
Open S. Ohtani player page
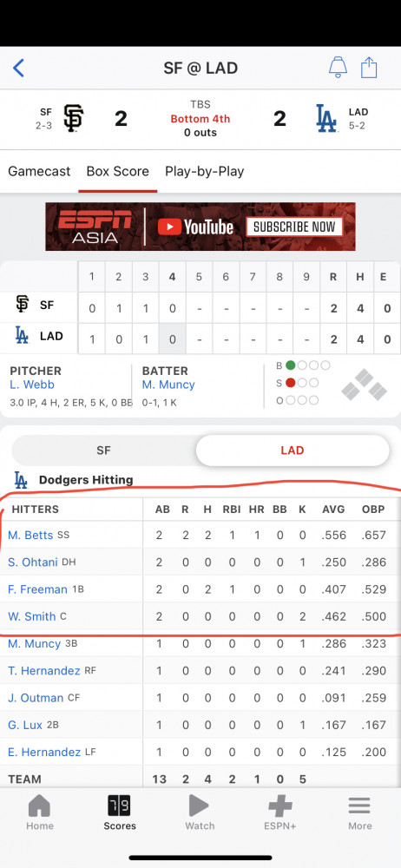(x=33, y=562)
